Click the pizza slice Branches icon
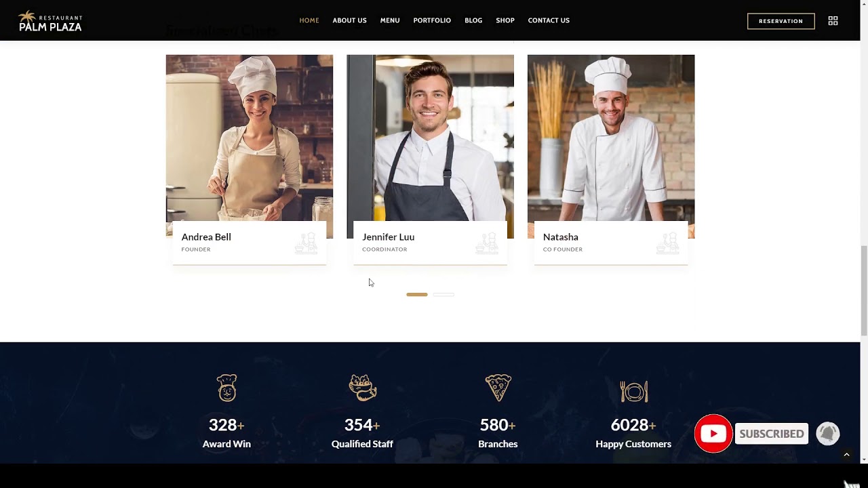This screenshot has width=868, height=488. pyautogui.click(x=498, y=388)
